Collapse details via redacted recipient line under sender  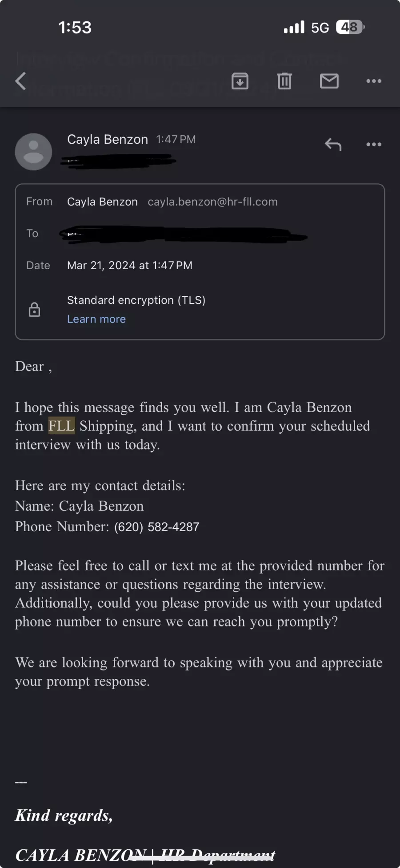tap(119, 160)
